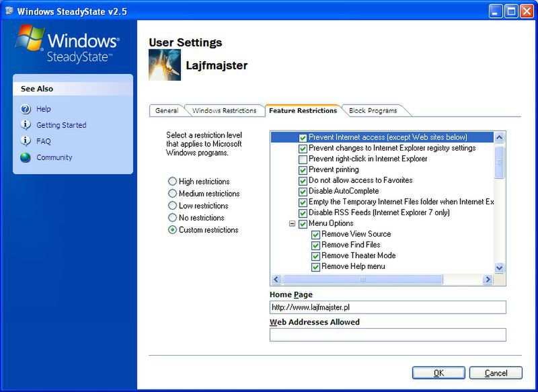The height and width of the screenshot is (392, 538).
Task: Uncheck Do not allow access to Favorites
Action: pyautogui.click(x=303, y=181)
